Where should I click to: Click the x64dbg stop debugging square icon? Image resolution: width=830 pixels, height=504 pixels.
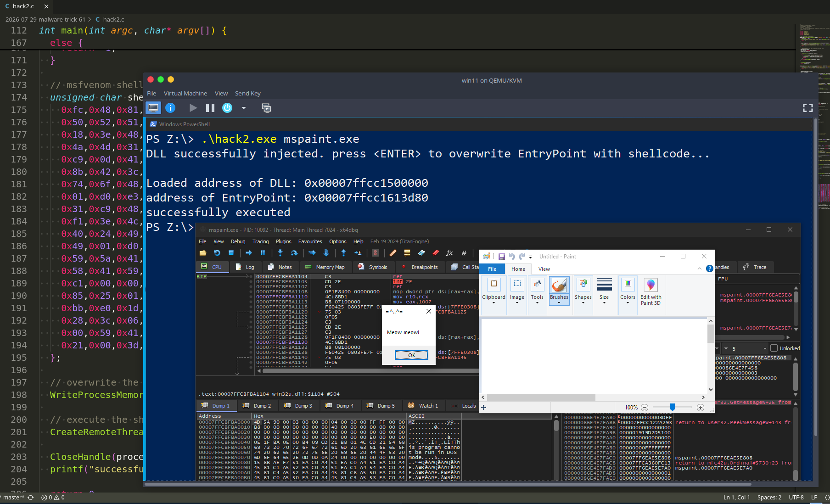(231, 253)
